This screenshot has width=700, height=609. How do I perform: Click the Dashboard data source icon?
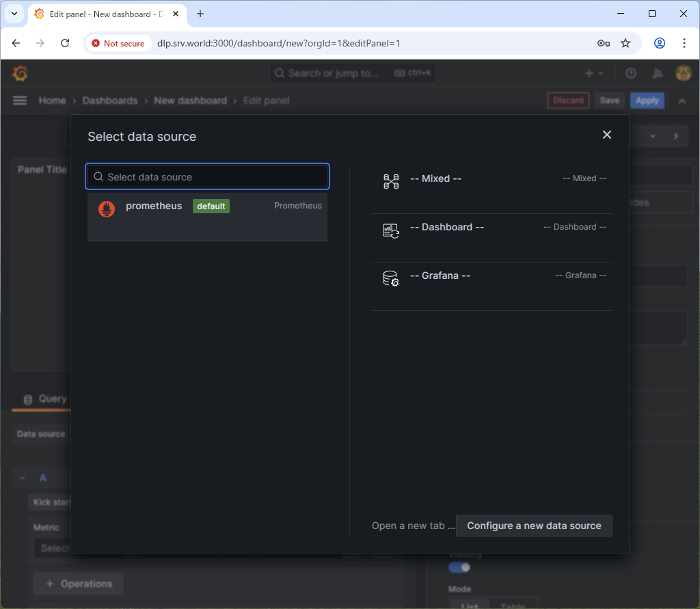(391, 230)
